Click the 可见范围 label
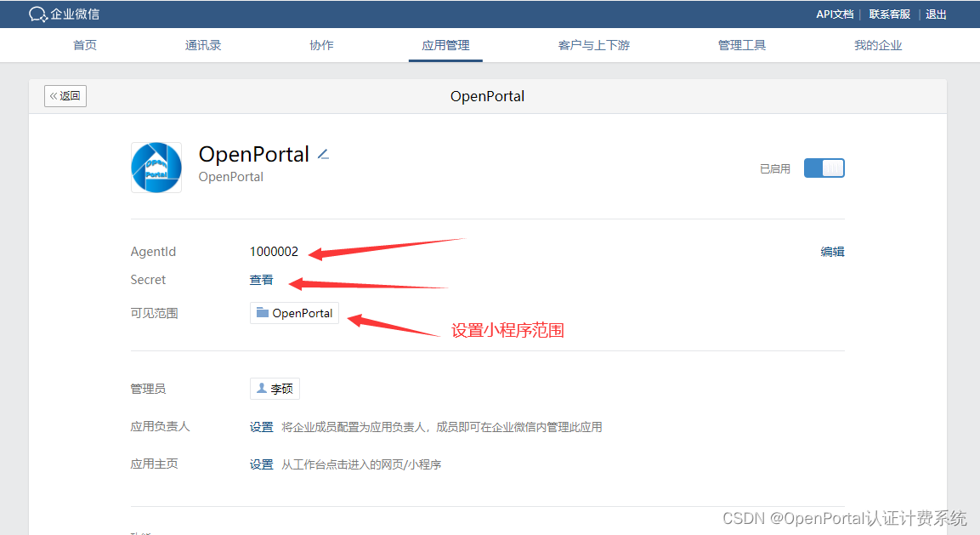Image resolution: width=980 pixels, height=535 pixels. click(155, 313)
